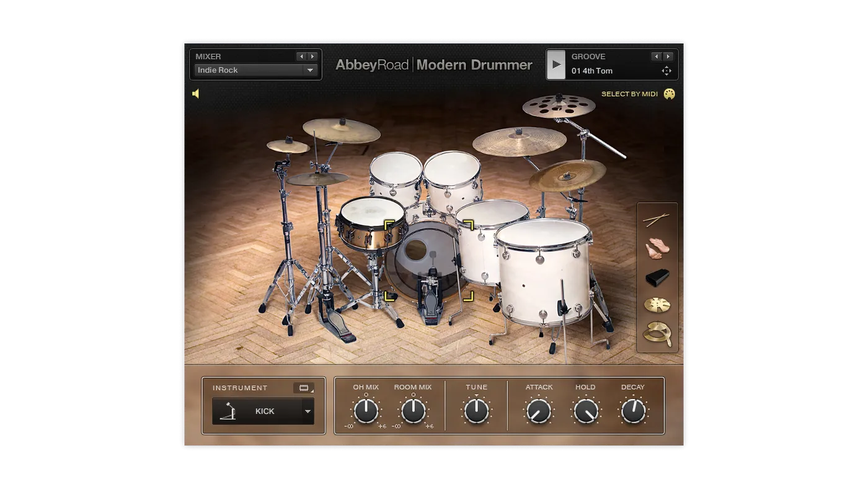The image size is (868, 489).
Task: Select the snare drum in the kit
Action: [x=372, y=223]
